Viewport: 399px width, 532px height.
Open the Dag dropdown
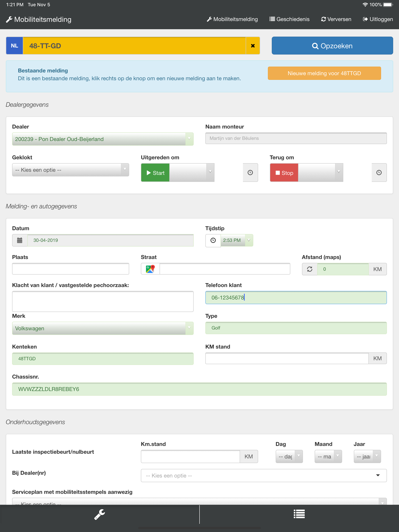(x=289, y=456)
